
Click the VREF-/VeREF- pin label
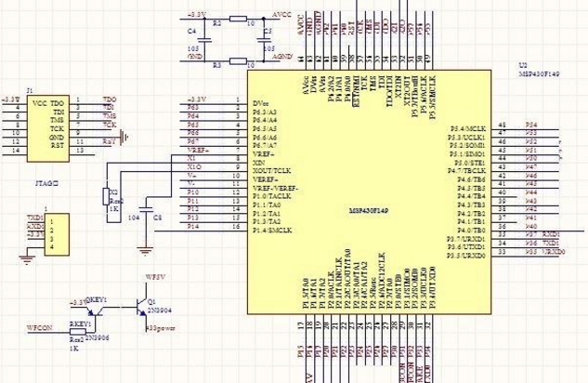(x=275, y=188)
